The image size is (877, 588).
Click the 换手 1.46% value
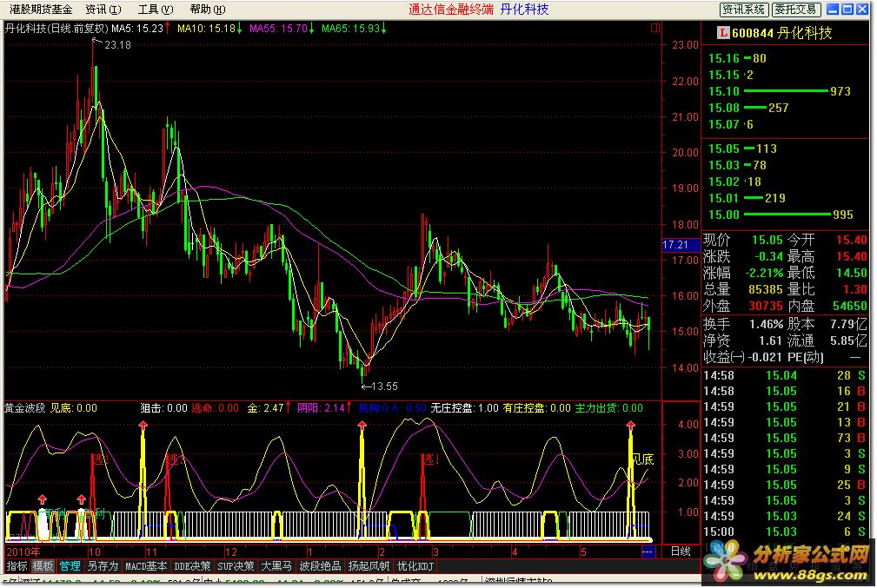(767, 324)
